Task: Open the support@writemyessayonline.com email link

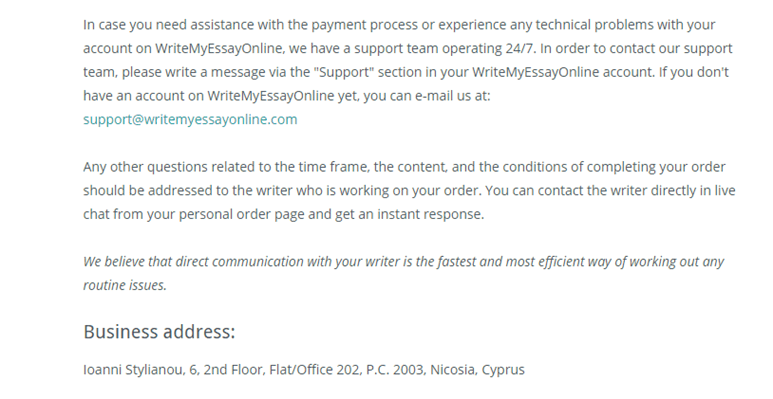Action: 190,120
